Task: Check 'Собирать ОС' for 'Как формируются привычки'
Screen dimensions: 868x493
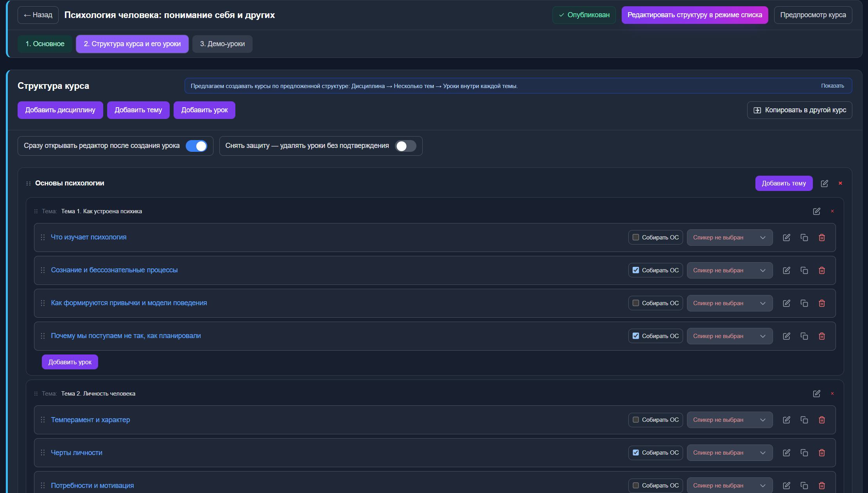Action: click(x=636, y=303)
